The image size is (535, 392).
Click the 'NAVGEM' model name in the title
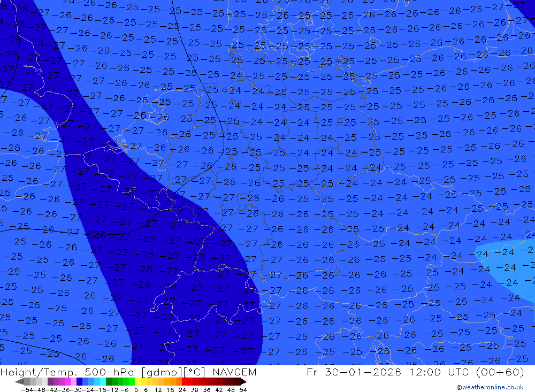(x=234, y=372)
